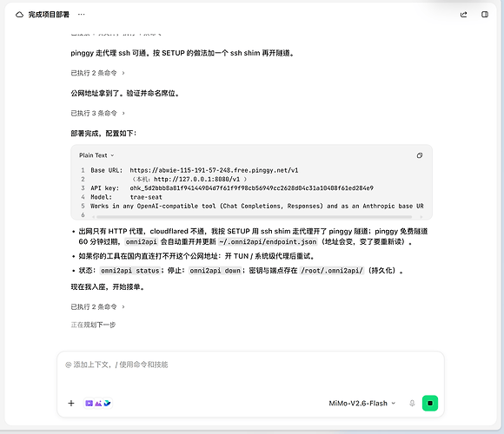
Task: Click the inline path ~/.omni2api/endpoint.json
Action: (268, 241)
